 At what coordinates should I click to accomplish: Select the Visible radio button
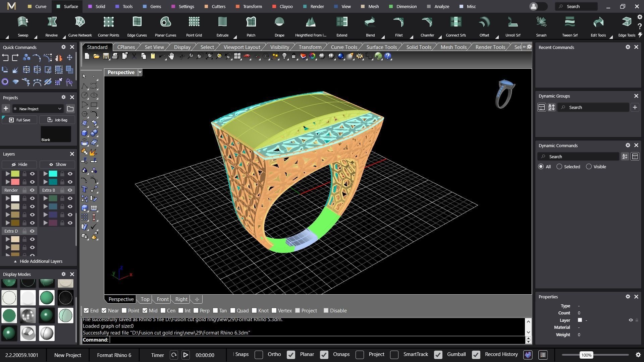tap(589, 167)
